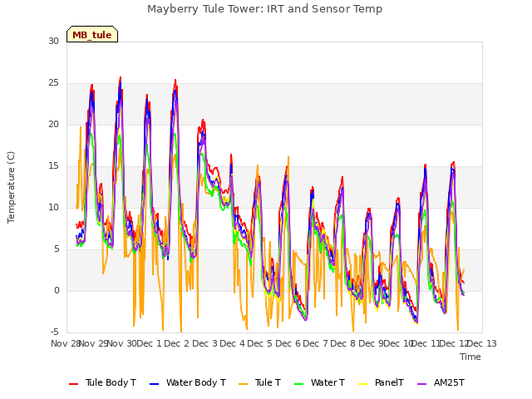
Task: Click the blue Water Body T swatch
Action: click(x=154, y=384)
